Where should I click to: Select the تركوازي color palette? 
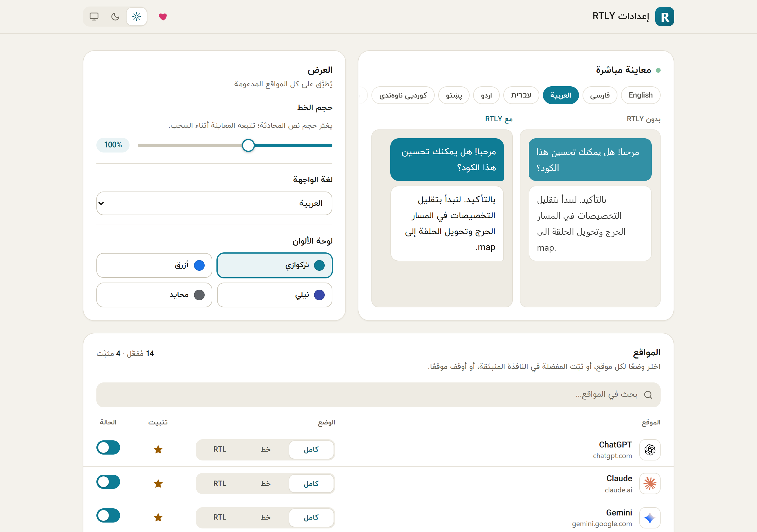pos(274,265)
